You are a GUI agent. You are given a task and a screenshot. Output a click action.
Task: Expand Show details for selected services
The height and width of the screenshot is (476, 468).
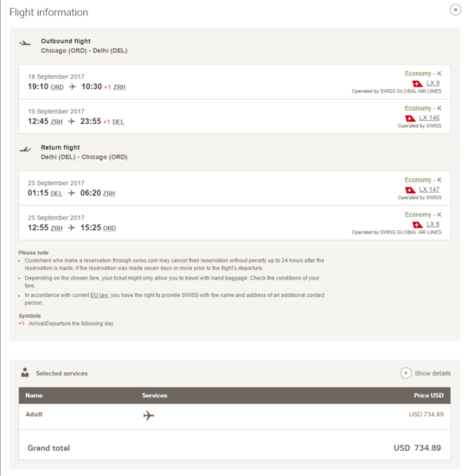(426, 373)
